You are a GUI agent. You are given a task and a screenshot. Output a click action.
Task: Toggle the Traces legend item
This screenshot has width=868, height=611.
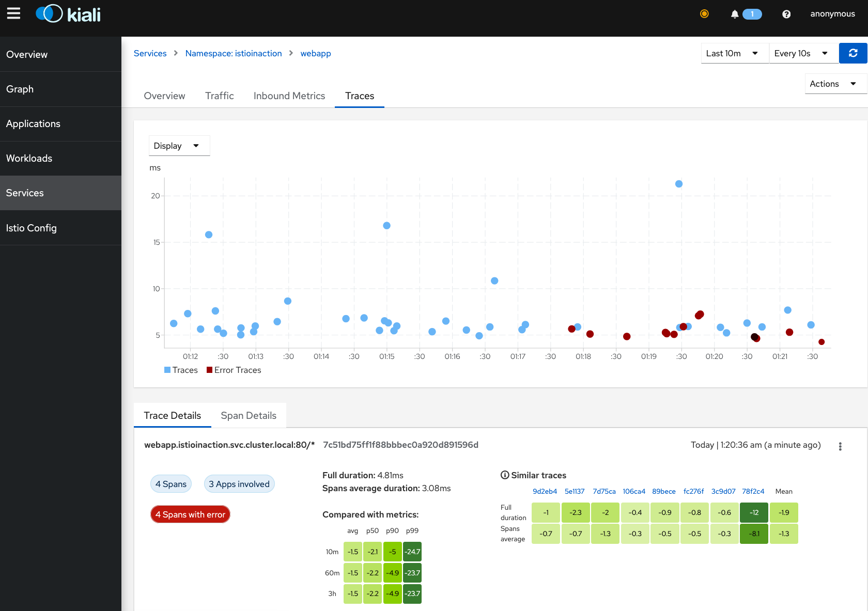(x=181, y=370)
